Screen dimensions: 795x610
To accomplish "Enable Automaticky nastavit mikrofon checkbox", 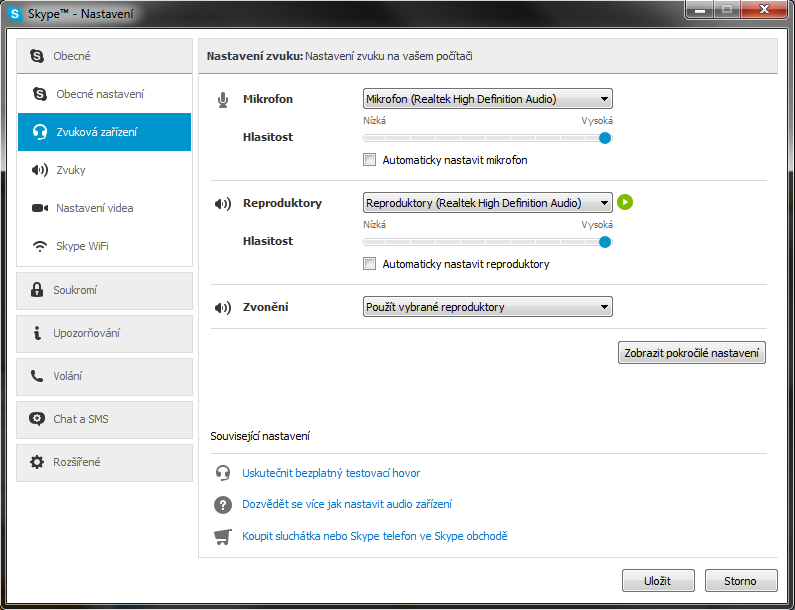I will coord(370,160).
